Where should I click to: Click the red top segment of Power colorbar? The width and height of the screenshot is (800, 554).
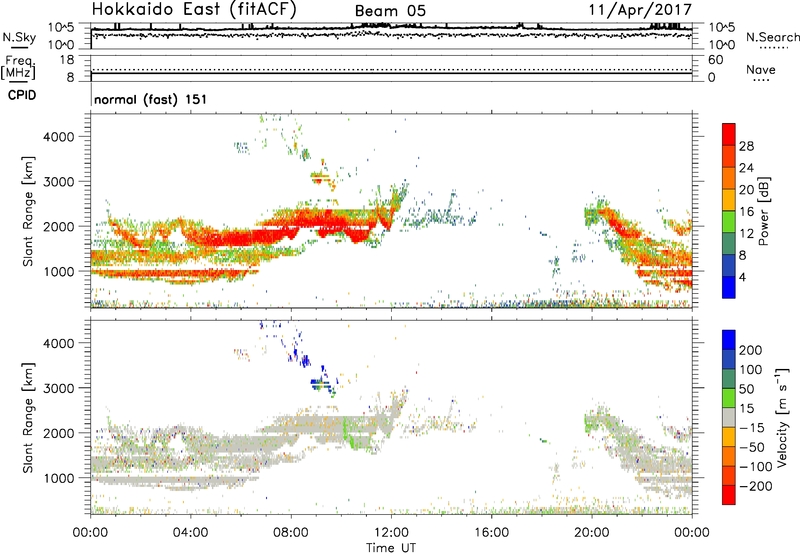coord(729,134)
